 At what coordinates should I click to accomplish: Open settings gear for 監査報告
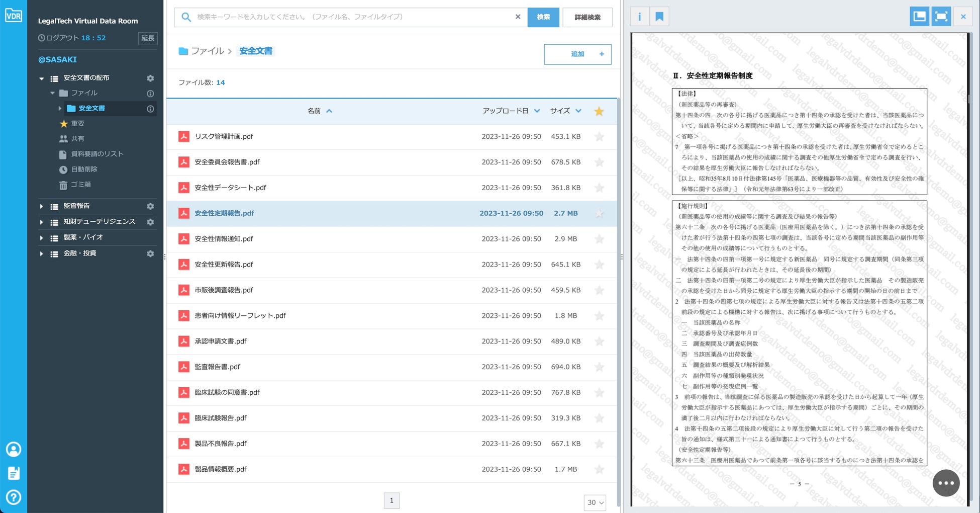click(150, 206)
